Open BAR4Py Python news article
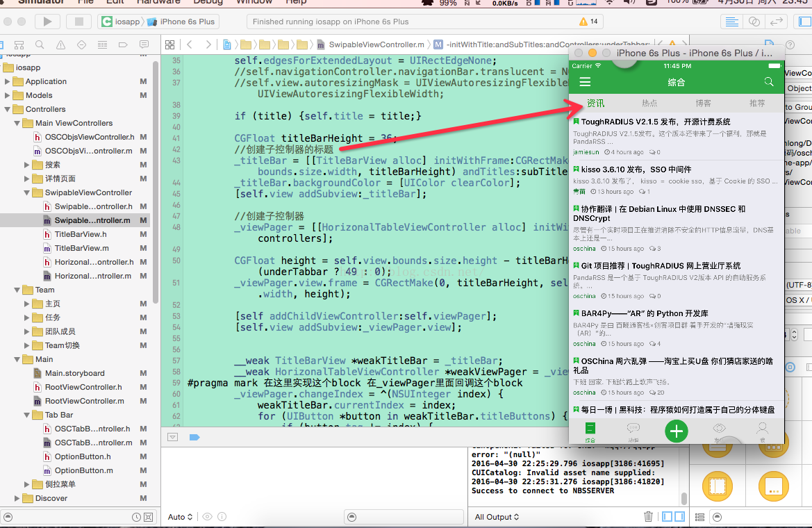This screenshot has height=528, width=812. [x=677, y=329]
